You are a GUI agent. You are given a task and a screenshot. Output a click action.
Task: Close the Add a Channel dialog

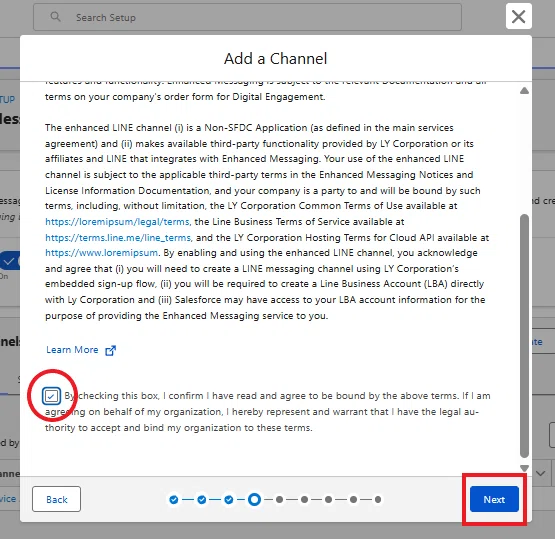click(x=519, y=16)
